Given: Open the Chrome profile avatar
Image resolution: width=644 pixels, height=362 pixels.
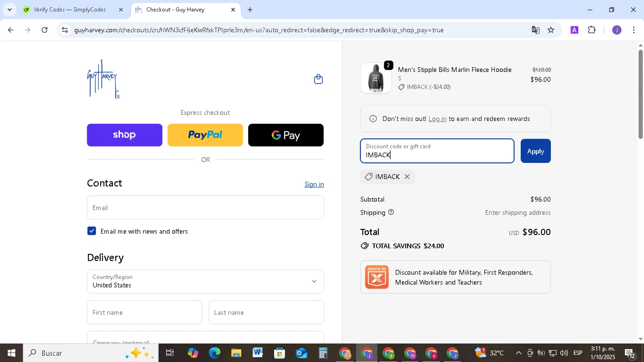Looking at the screenshot, I should pyautogui.click(x=617, y=30).
